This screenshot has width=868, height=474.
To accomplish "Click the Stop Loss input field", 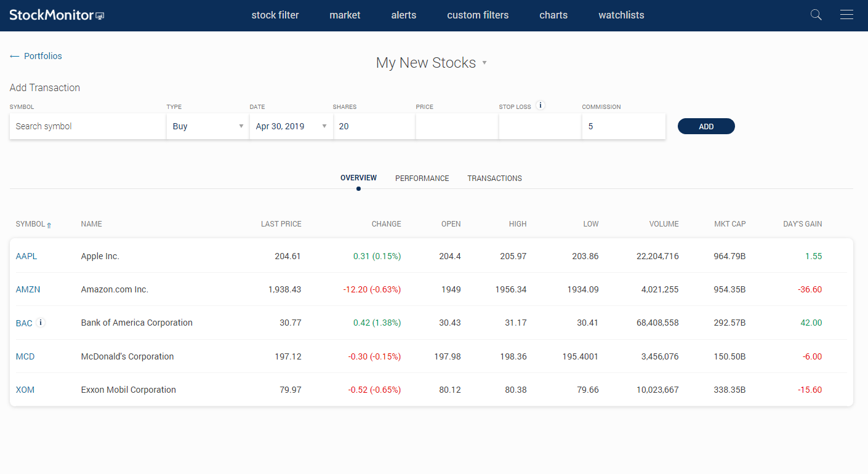I will pos(540,126).
